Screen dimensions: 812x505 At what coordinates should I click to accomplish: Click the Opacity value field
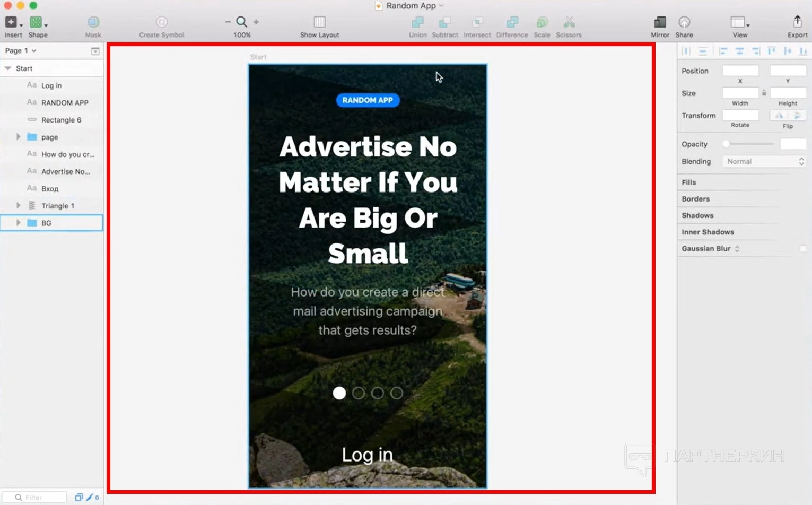pos(793,144)
